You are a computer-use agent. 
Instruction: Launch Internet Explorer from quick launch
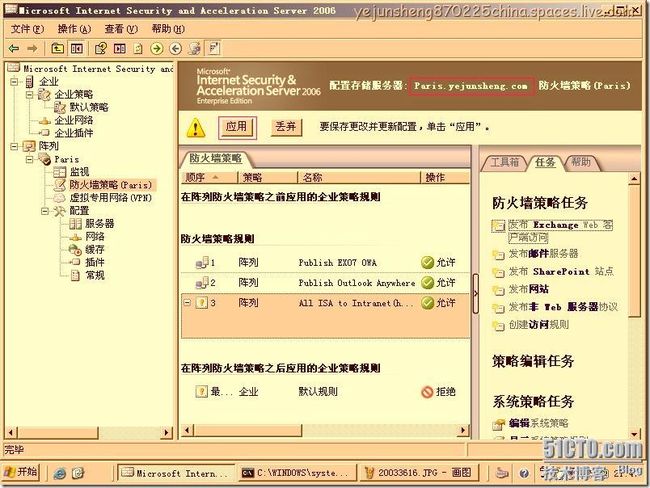(x=60, y=473)
